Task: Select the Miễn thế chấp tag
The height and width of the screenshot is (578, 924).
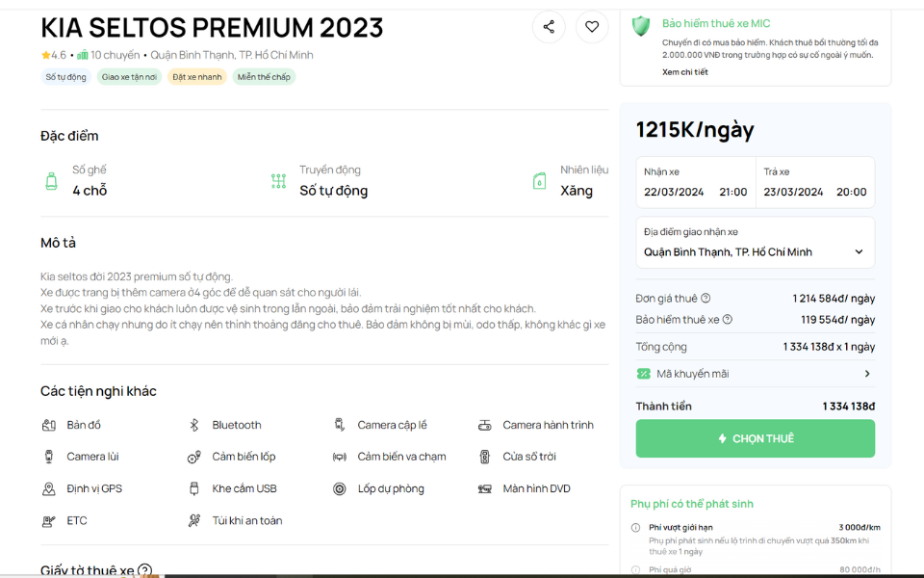Action: click(264, 77)
